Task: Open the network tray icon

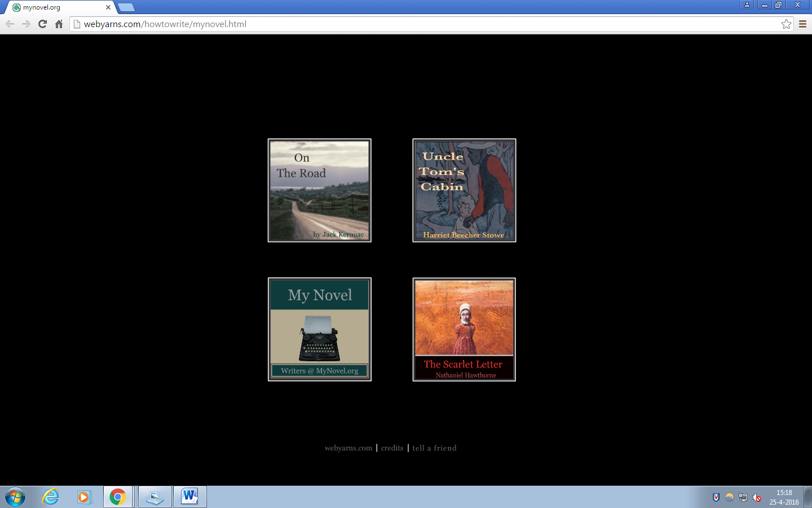Action: pos(743,497)
